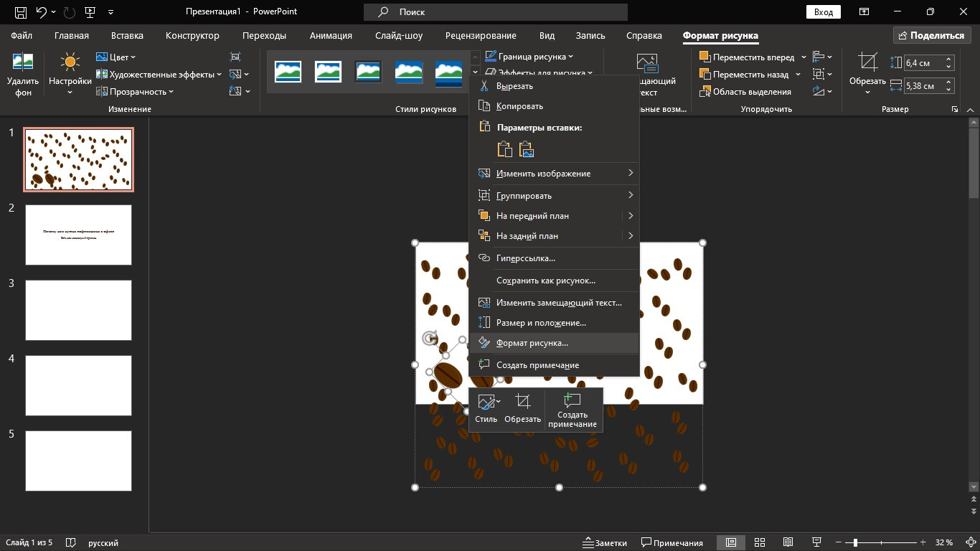Toggle the Примечания comments pane
The width and height of the screenshot is (980, 551).
[672, 542]
